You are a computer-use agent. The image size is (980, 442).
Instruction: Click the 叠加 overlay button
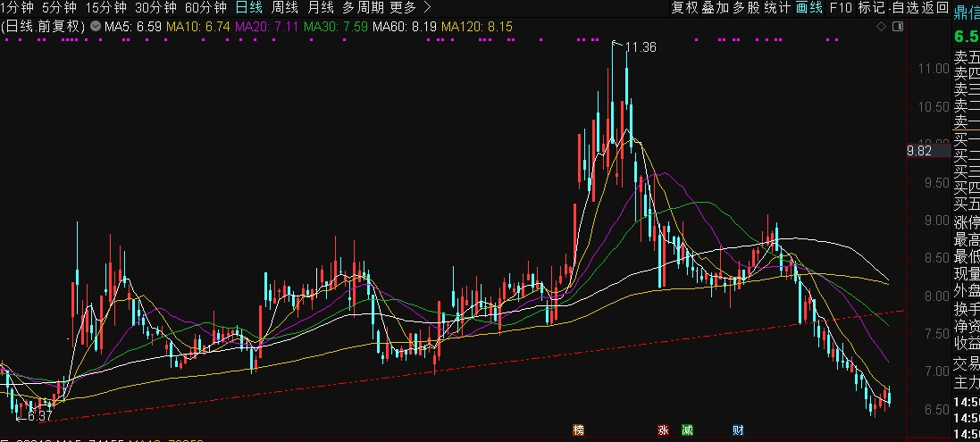pyautogui.click(x=716, y=7)
